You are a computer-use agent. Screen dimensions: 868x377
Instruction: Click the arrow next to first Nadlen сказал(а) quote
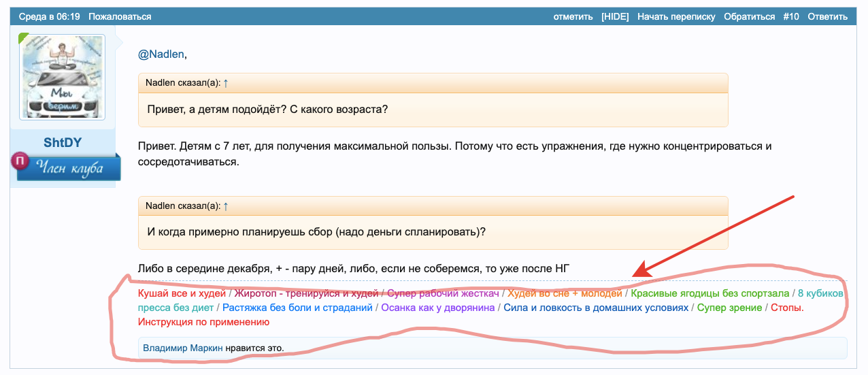point(226,82)
